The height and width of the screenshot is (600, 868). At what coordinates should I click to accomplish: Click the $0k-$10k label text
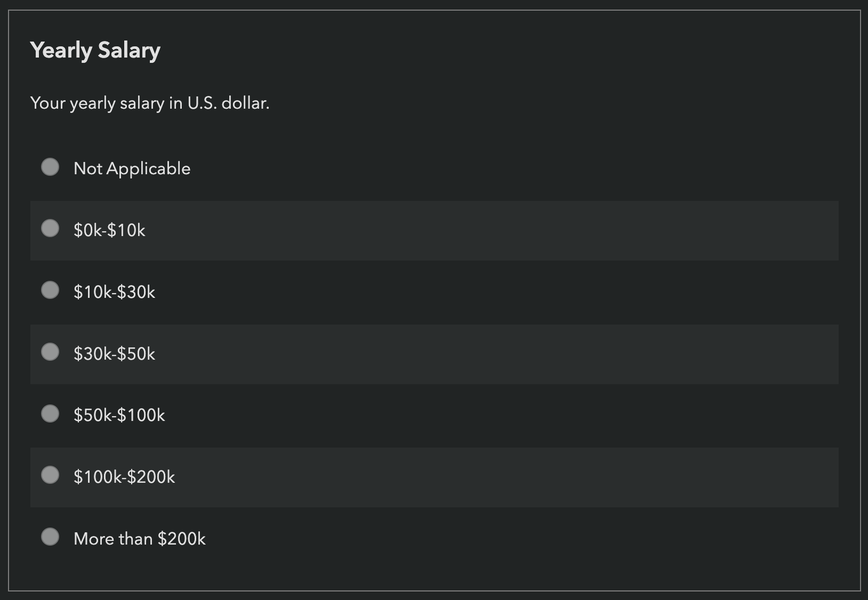(110, 230)
